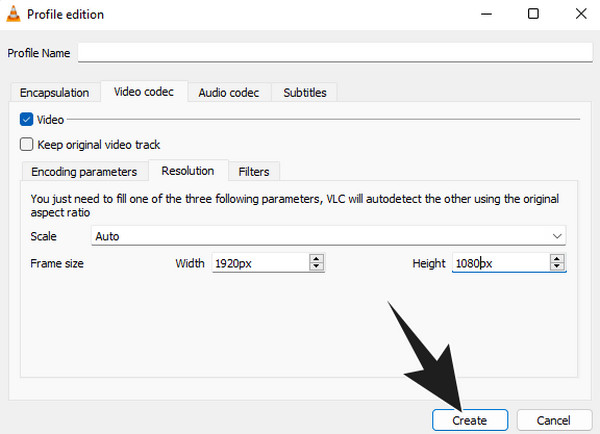Click the Cancel button
The width and height of the screenshot is (600, 434).
[x=554, y=420]
